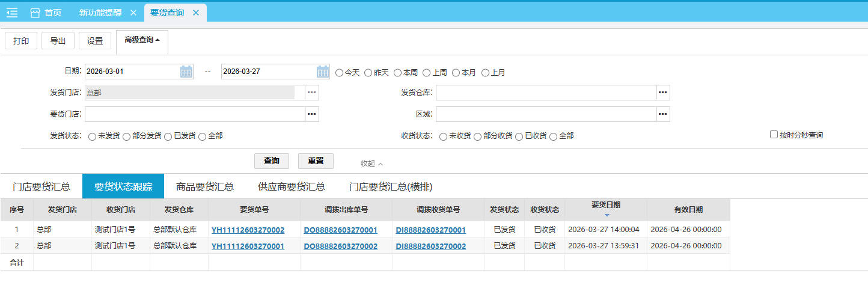Switch to 门店要货汇总(横排) tab
Screen dimensions: 868x291
[391, 186]
